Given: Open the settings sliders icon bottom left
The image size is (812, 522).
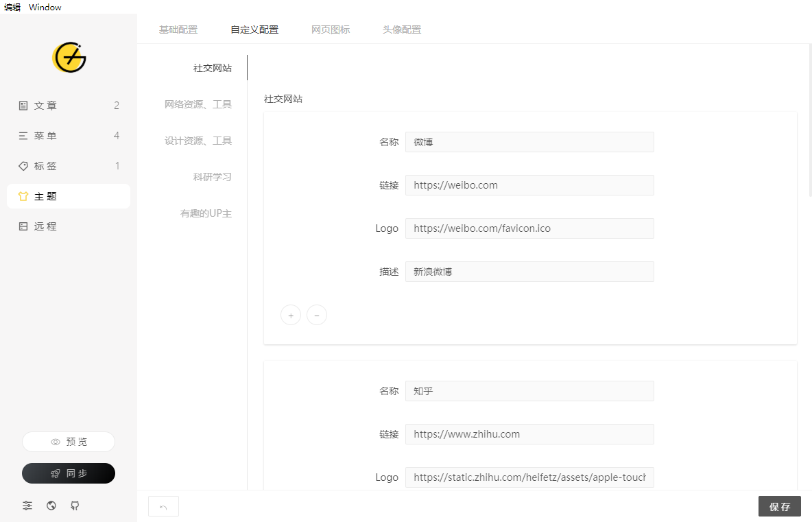Looking at the screenshot, I should pos(27,506).
